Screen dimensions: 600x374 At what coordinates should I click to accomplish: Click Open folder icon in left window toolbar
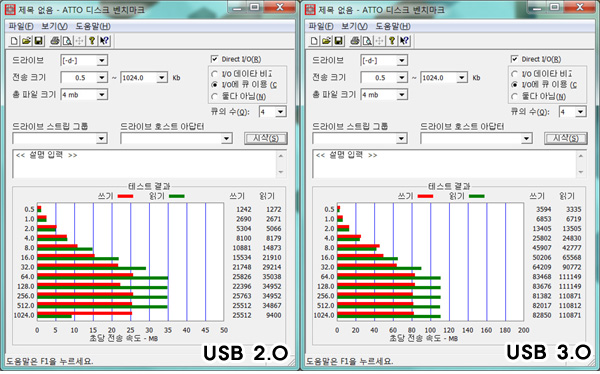(x=26, y=41)
